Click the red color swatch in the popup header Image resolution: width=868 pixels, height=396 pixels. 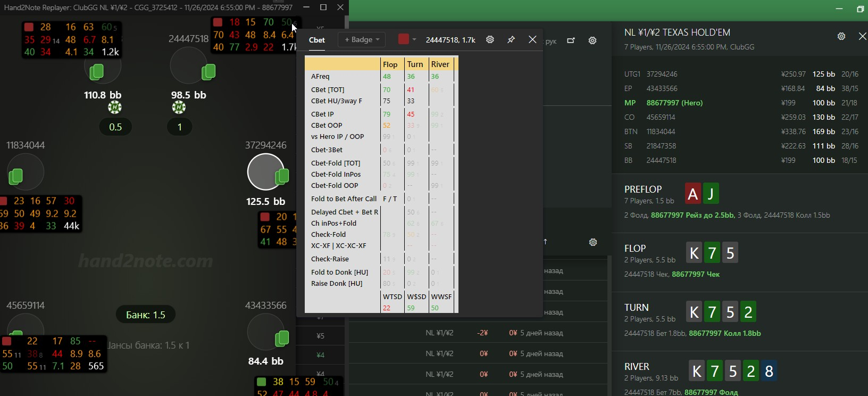(x=404, y=39)
